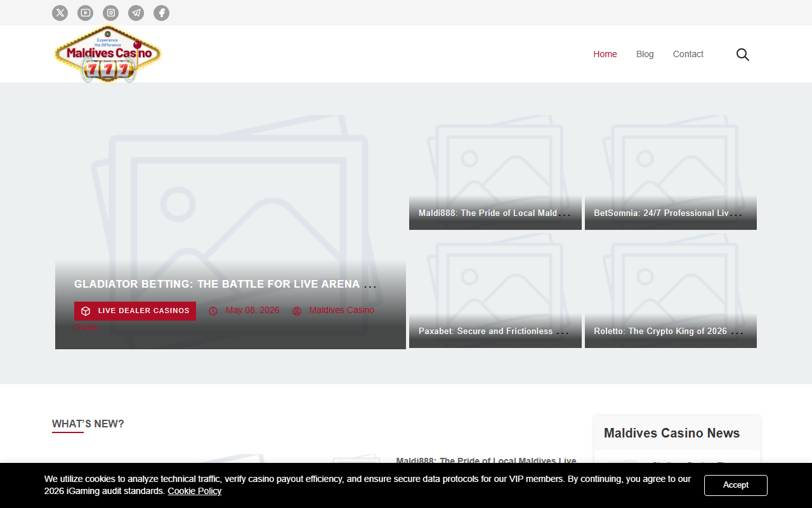Accept the cookie notice
Image resolution: width=812 pixels, height=508 pixels.
[x=736, y=485]
